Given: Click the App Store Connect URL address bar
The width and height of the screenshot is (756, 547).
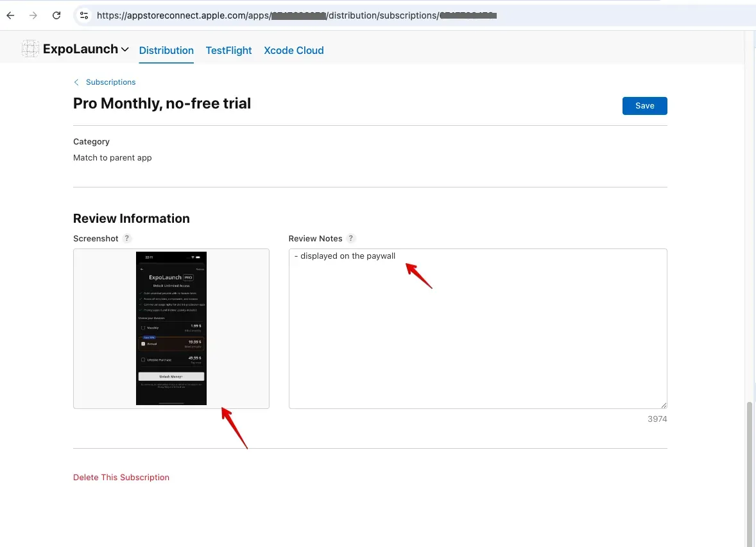Looking at the screenshot, I should pos(296,15).
